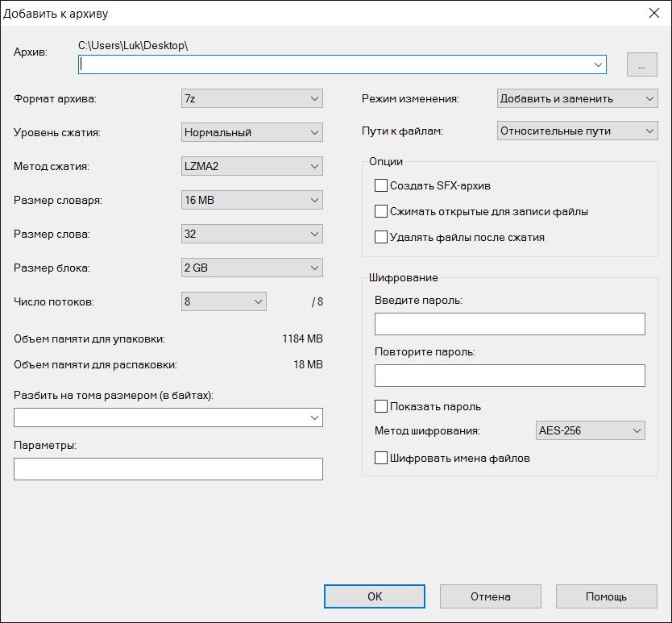672x623 pixels.
Task: Open the thread count dropdown showing 8
Action: pyautogui.click(x=224, y=301)
